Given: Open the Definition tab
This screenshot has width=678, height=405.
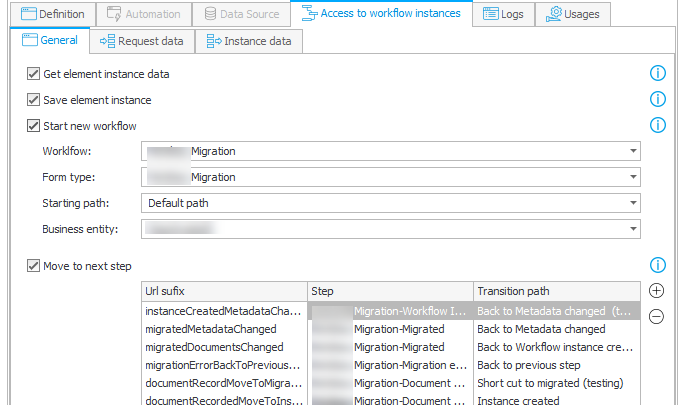Looking at the screenshot, I should [53, 14].
